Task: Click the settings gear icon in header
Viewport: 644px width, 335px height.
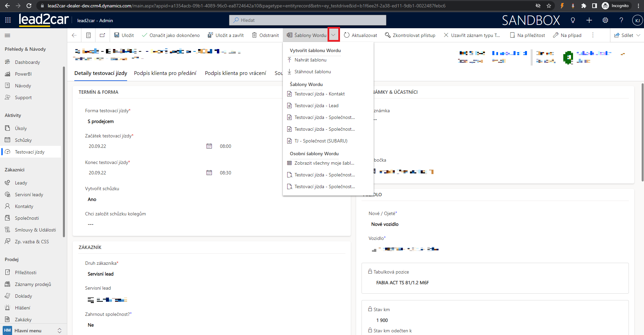Action: (605, 20)
